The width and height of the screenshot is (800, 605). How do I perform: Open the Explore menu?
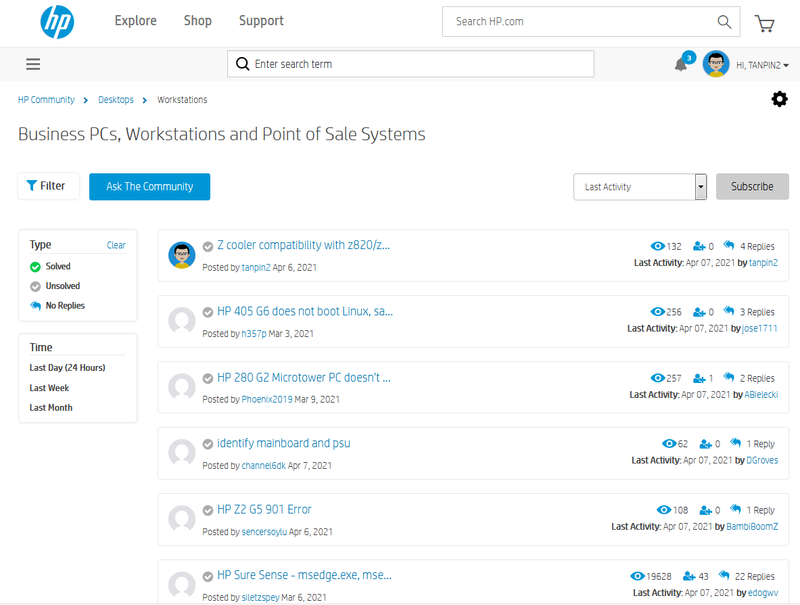[136, 21]
